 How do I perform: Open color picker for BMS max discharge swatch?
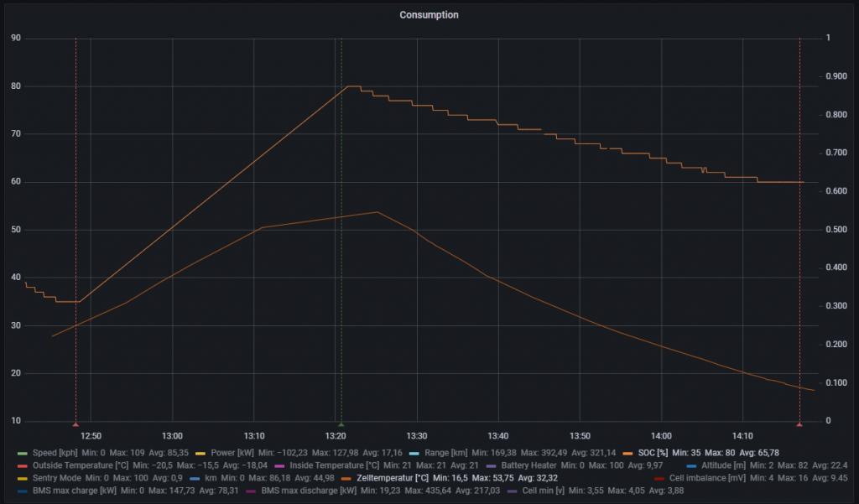tap(251, 491)
